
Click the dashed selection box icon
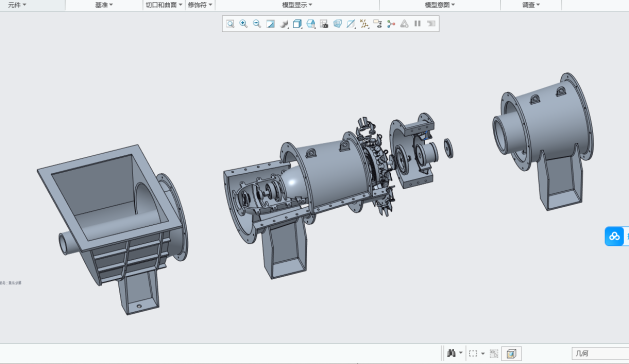[473, 353]
